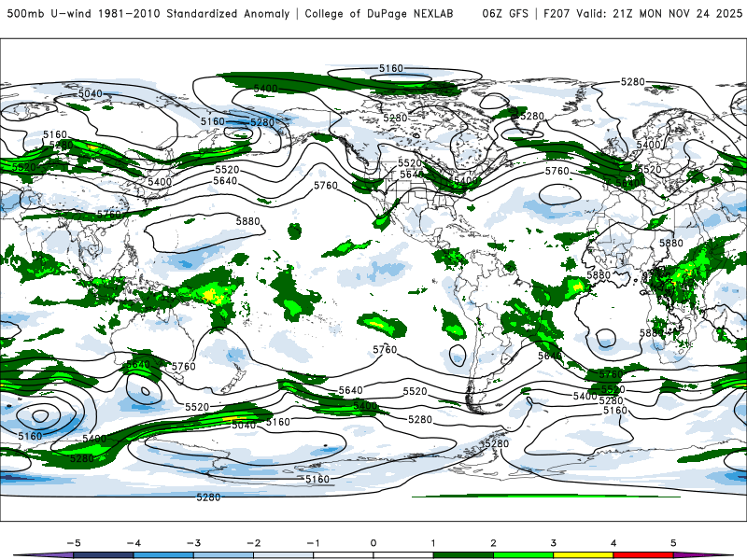Select the bright green swatch between 2 and 3
The image size is (747, 560).
pos(524,555)
